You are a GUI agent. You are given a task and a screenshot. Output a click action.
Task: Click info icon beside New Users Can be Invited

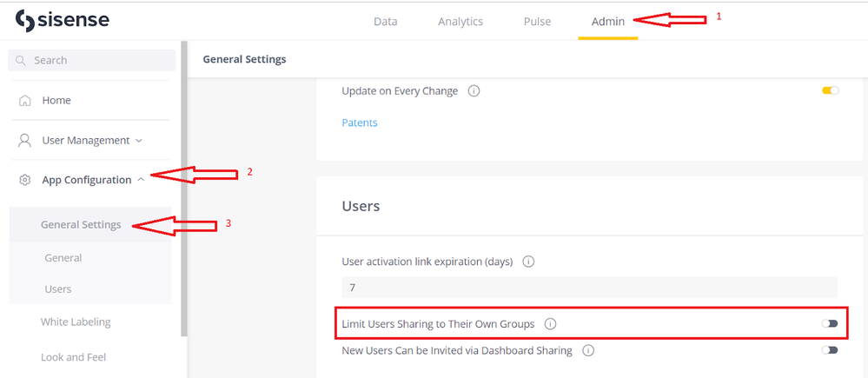pos(588,351)
